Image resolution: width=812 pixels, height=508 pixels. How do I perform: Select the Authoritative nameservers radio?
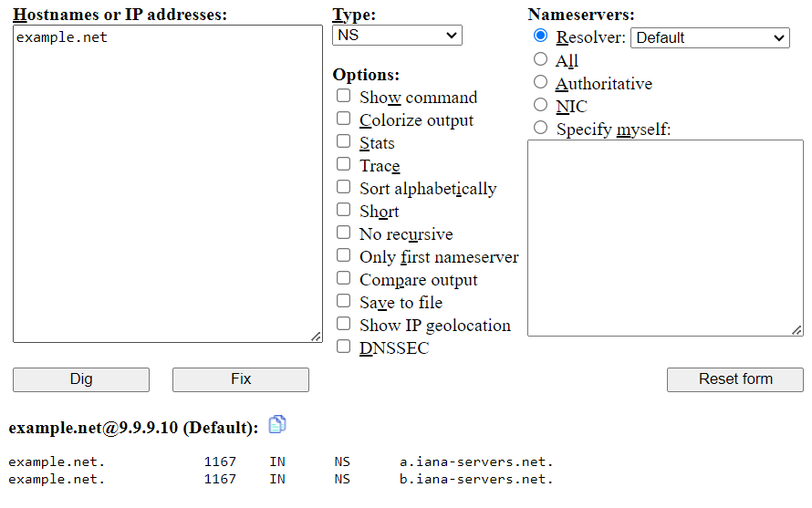pos(541,82)
